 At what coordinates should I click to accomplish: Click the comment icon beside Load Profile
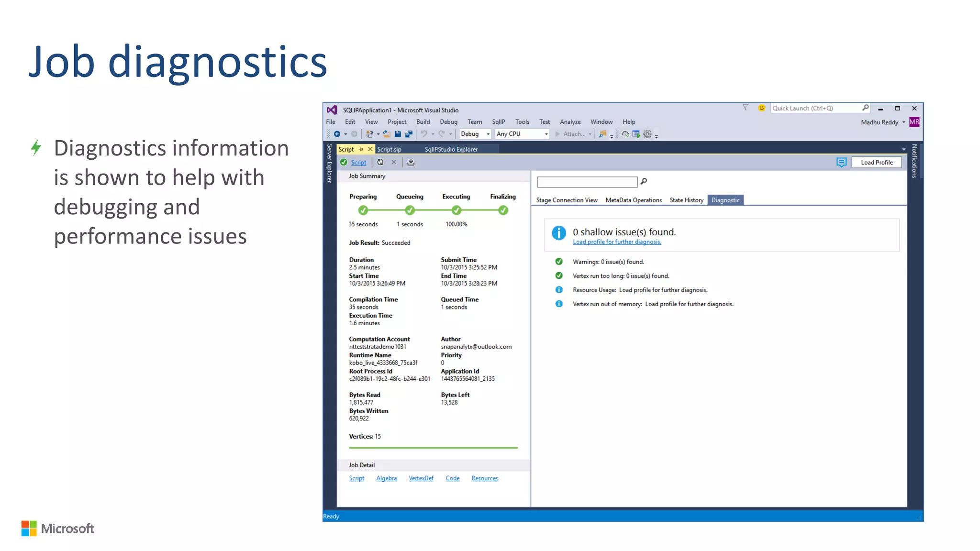click(x=841, y=162)
